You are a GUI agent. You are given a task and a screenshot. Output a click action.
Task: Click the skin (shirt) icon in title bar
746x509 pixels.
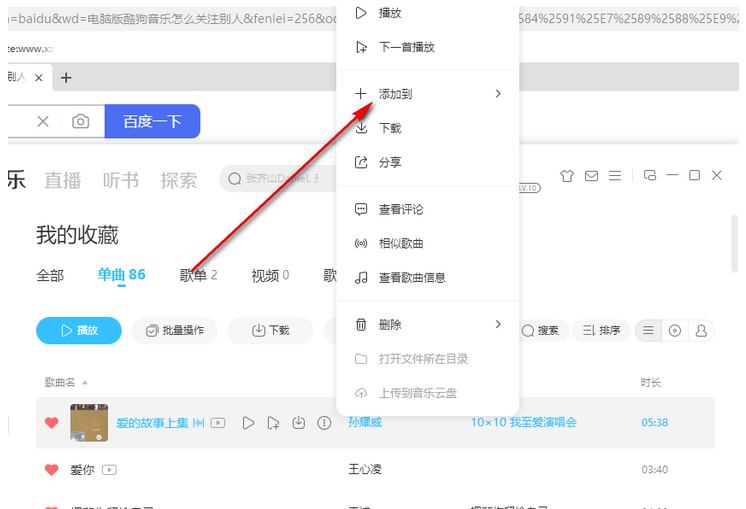[x=567, y=176]
